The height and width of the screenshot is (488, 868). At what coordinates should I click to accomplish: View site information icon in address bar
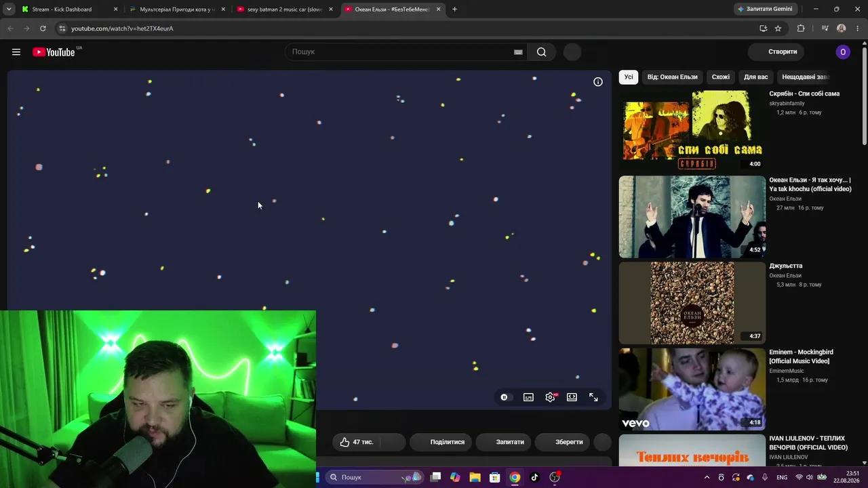pyautogui.click(x=62, y=28)
